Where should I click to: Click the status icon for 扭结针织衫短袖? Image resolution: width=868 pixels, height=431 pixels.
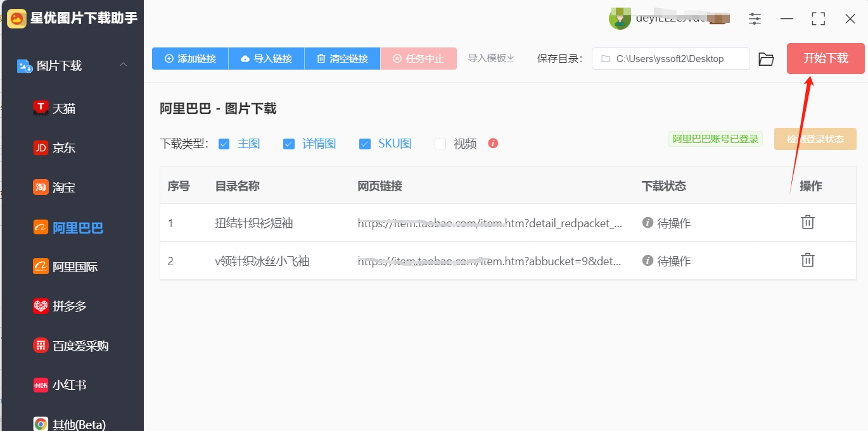(648, 223)
